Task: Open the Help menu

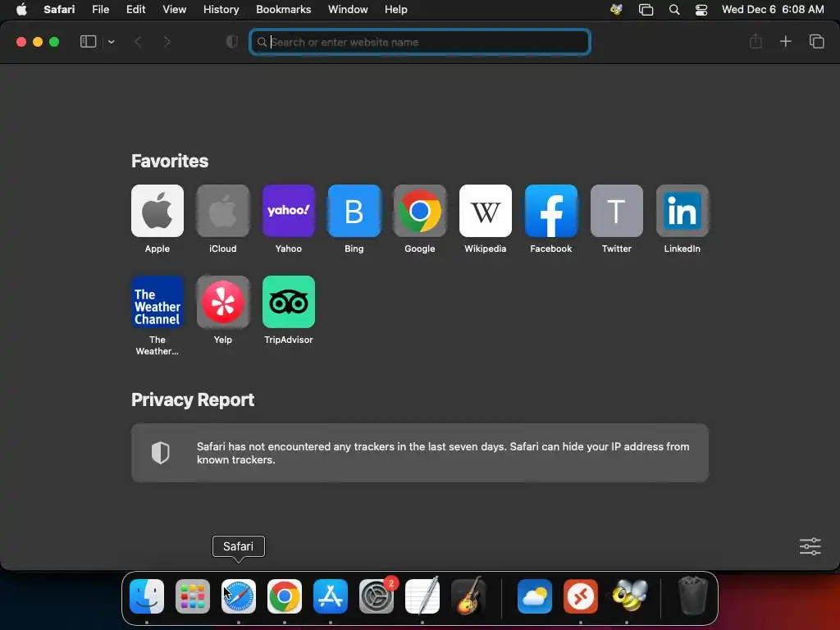Action: (396, 9)
